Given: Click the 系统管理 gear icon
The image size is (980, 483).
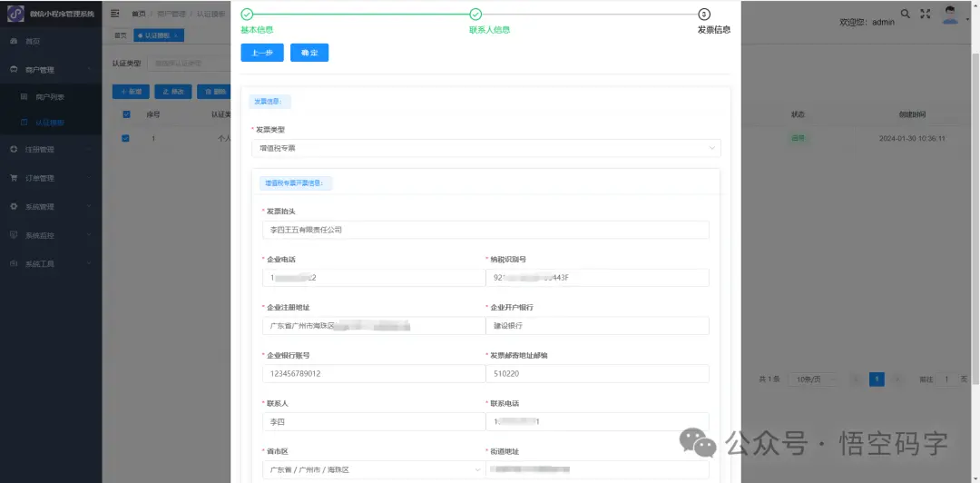Looking at the screenshot, I should pyautogui.click(x=14, y=206).
